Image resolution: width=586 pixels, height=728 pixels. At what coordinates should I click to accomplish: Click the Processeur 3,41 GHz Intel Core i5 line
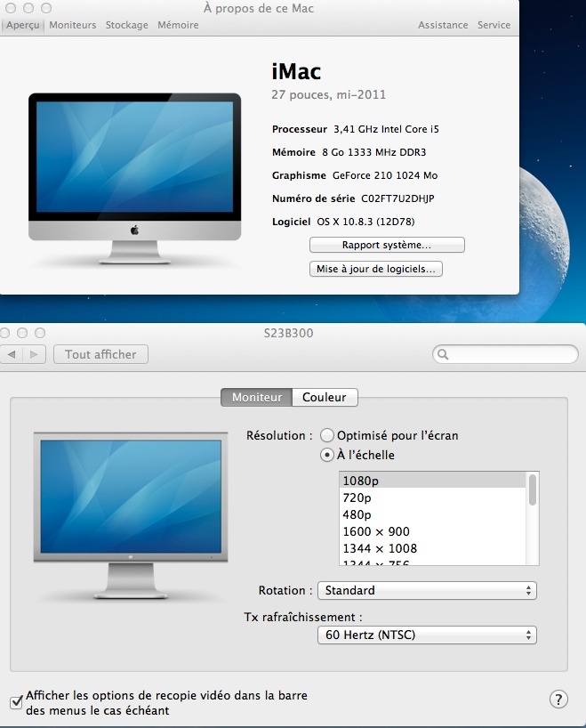pos(356,129)
